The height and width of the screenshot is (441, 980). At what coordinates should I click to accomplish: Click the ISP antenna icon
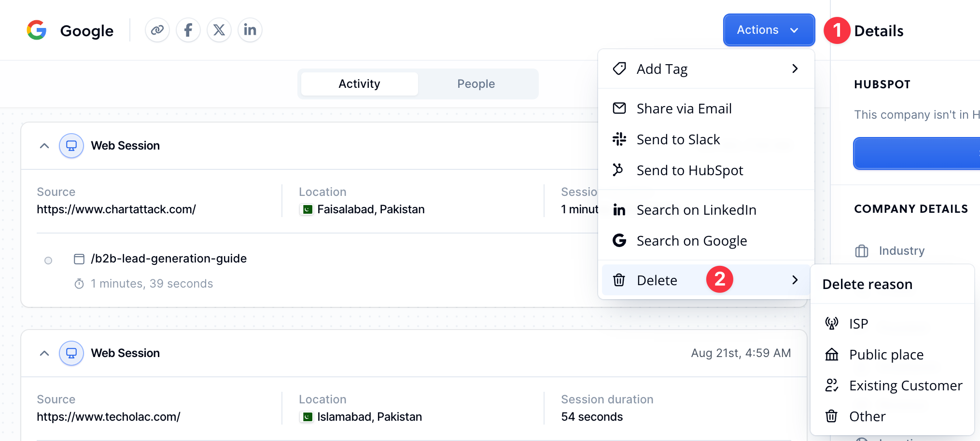(831, 323)
